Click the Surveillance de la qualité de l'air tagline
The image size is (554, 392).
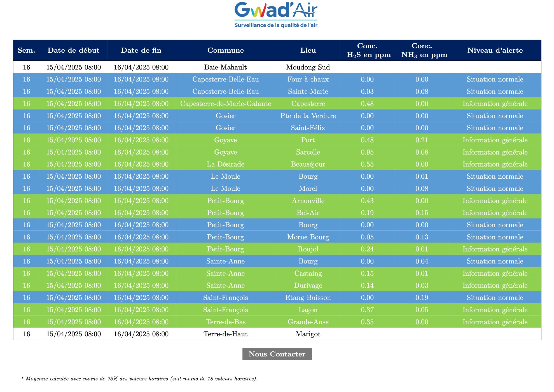click(276, 25)
